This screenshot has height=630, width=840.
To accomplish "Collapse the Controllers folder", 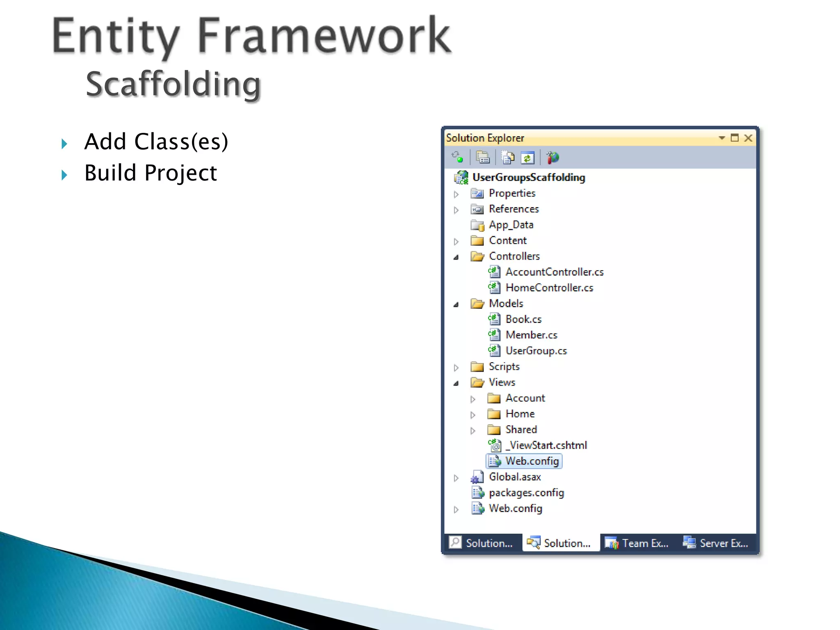I will 456,257.
